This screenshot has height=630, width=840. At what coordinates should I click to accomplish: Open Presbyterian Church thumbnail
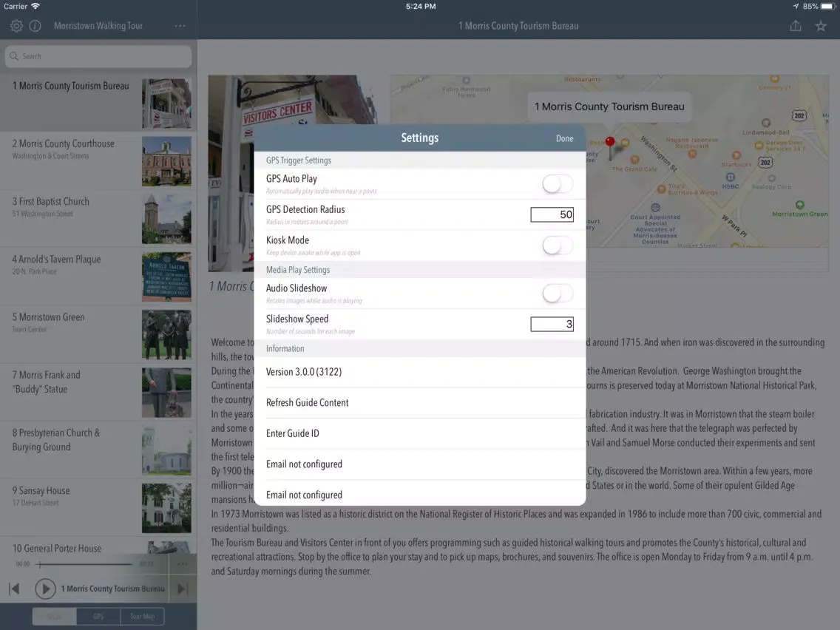click(x=166, y=450)
